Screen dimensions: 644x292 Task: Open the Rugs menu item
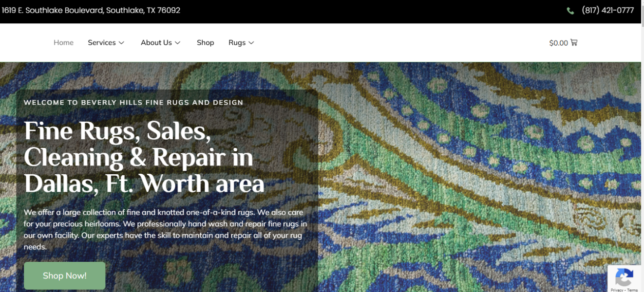(x=237, y=42)
